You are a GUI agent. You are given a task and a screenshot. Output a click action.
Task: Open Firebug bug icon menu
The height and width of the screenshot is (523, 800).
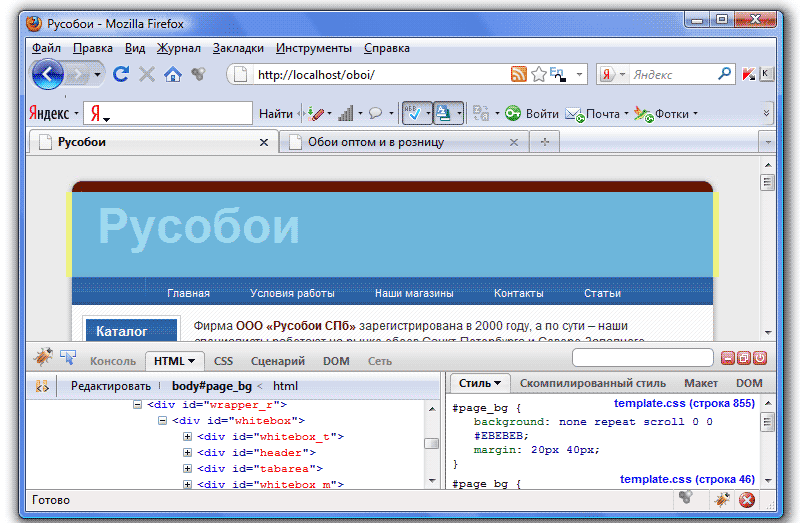[42, 357]
